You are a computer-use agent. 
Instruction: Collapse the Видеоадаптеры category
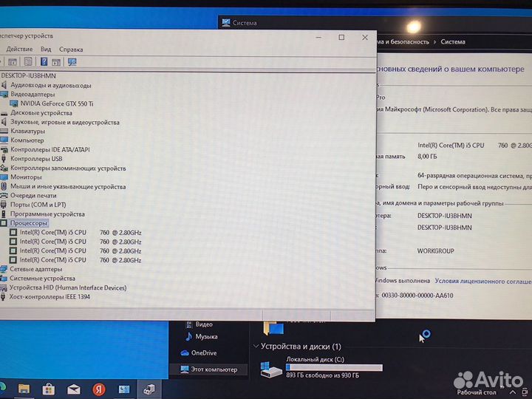pos(33,95)
